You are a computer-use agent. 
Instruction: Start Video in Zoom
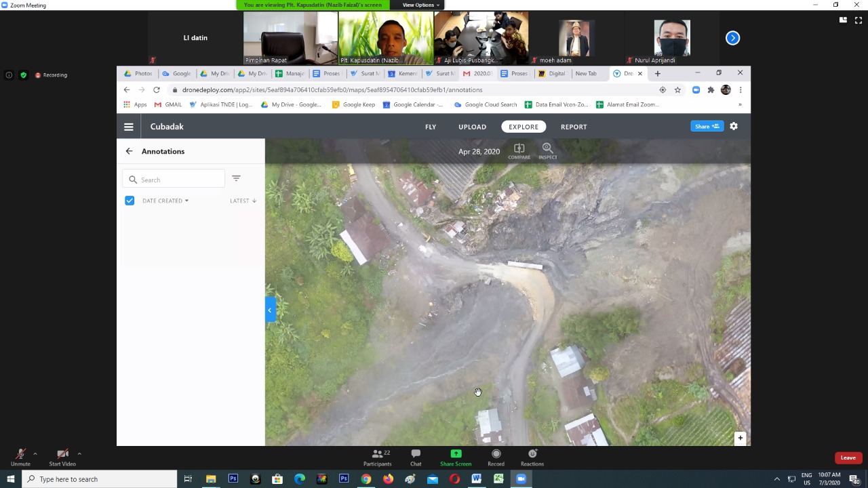(62, 457)
